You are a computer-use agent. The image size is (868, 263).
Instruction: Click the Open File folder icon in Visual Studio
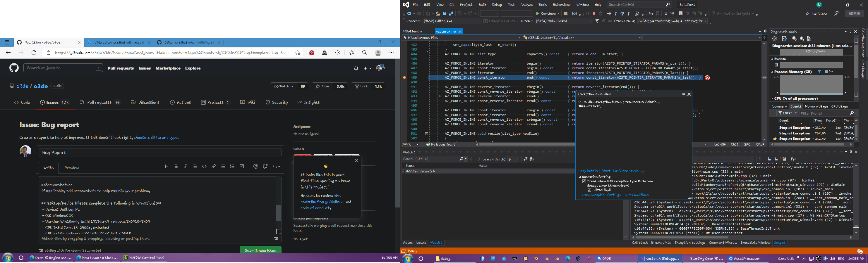438,13
